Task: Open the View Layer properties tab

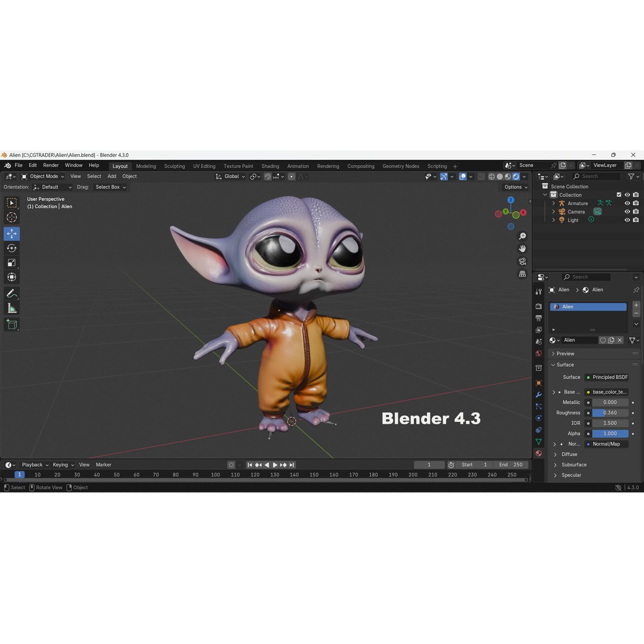Action: pos(538,330)
